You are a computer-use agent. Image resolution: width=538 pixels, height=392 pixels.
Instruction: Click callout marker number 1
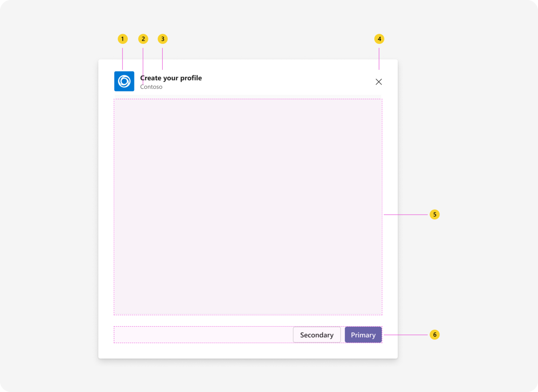pyautogui.click(x=122, y=39)
